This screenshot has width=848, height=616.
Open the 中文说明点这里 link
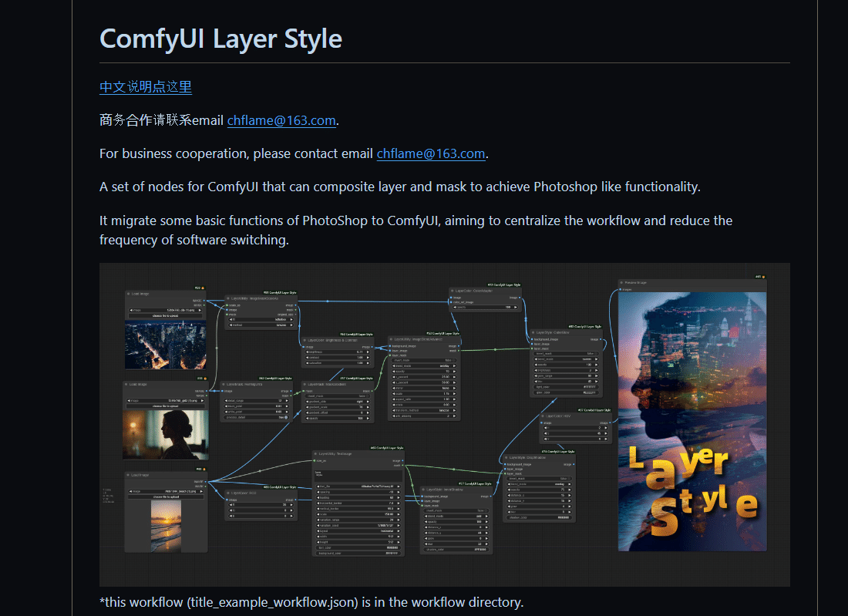(x=146, y=87)
